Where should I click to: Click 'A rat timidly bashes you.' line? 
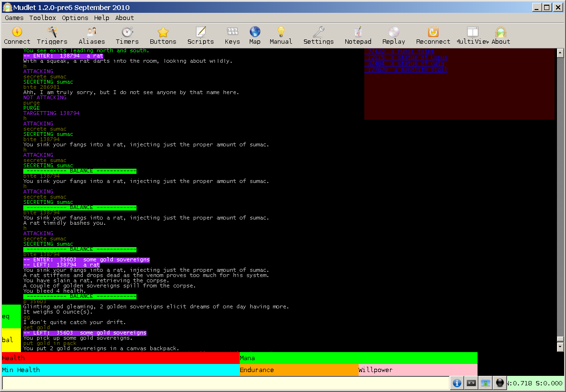[x=65, y=223]
